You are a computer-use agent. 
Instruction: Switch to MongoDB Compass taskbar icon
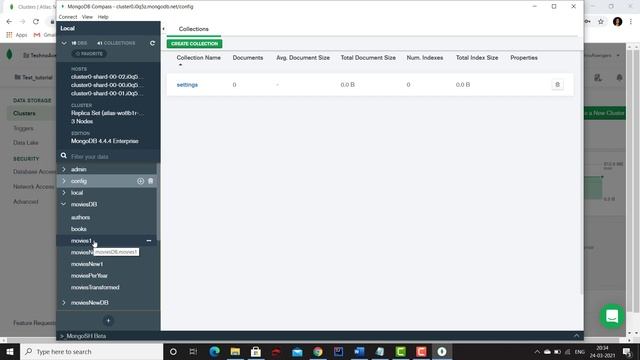point(442,351)
